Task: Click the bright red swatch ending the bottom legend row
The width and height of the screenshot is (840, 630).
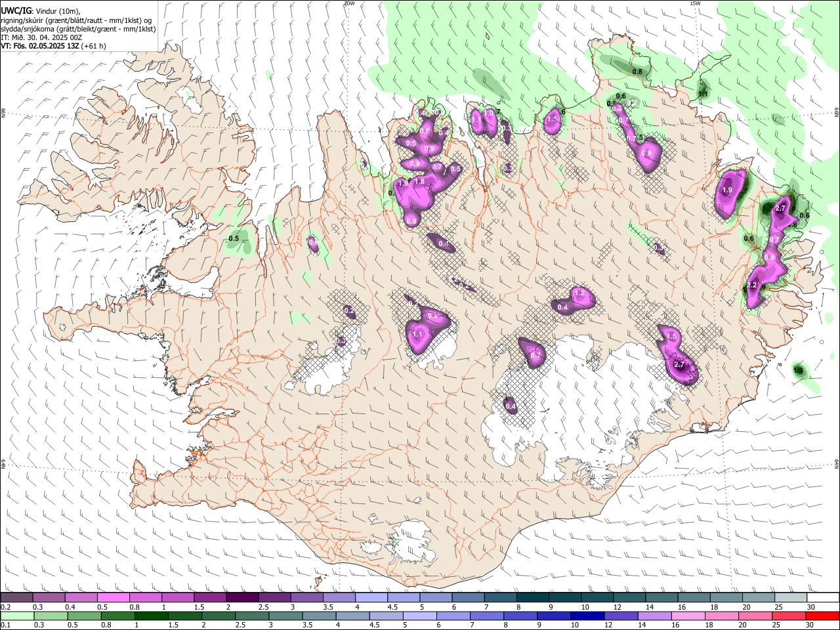Action: 822,616
